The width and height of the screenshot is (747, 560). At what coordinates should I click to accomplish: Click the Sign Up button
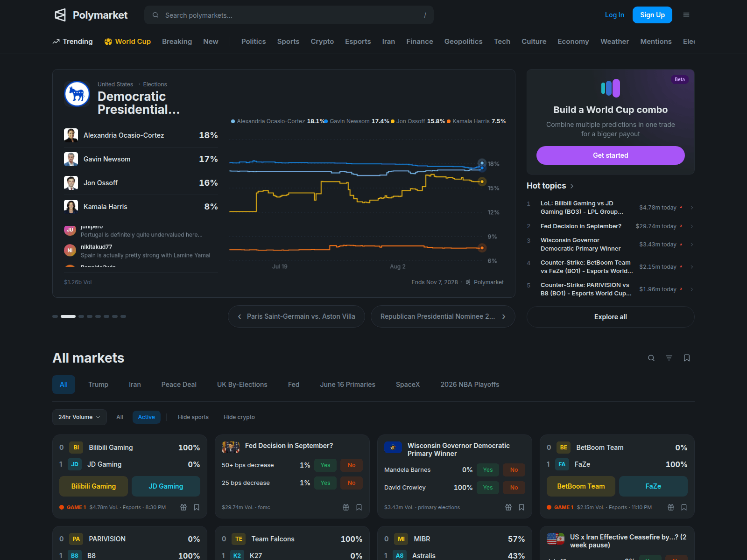[x=652, y=15]
